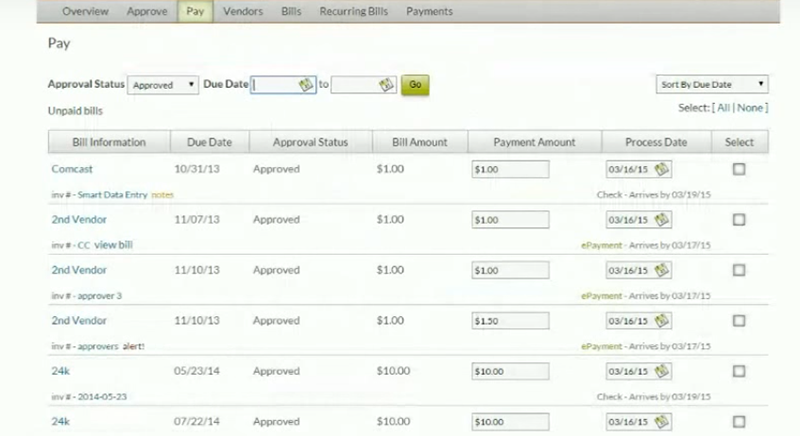Check the box for 2nd Vendor due 11/07/13
Image resolution: width=800 pixels, height=436 pixels.
tap(739, 220)
